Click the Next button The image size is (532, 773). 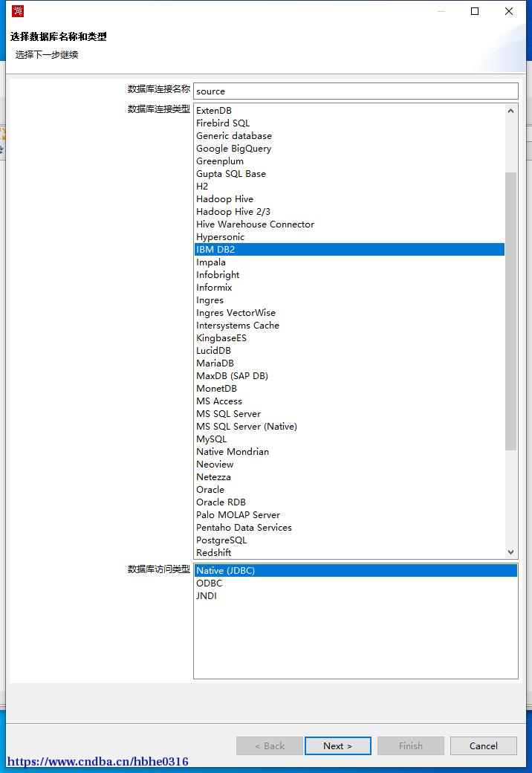click(x=338, y=746)
